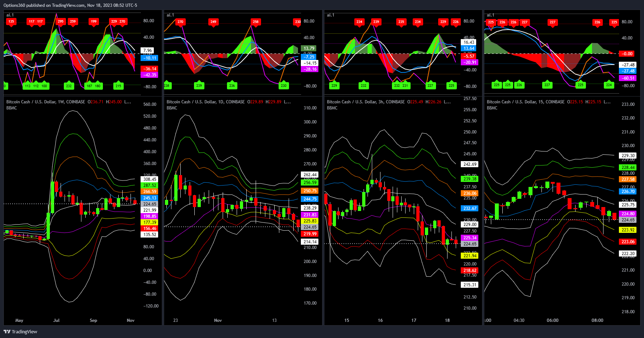Click the 242.69 price label on 3h chart

pos(470,164)
